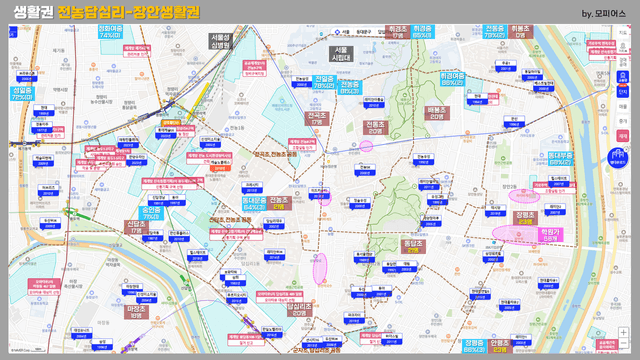
Task: Open the neighborhood selector after 동대문구
Action: 381,32
